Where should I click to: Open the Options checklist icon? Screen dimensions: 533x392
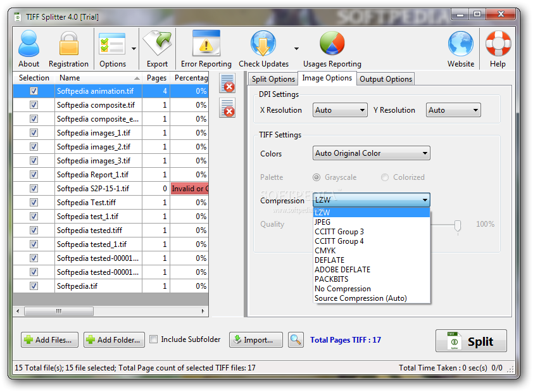(x=112, y=49)
